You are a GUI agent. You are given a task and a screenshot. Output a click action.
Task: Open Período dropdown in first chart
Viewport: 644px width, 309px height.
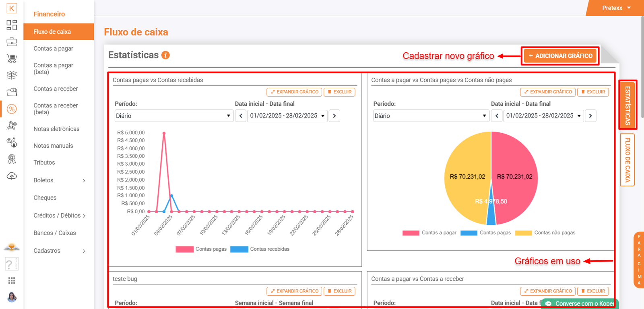(x=173, y=116)
